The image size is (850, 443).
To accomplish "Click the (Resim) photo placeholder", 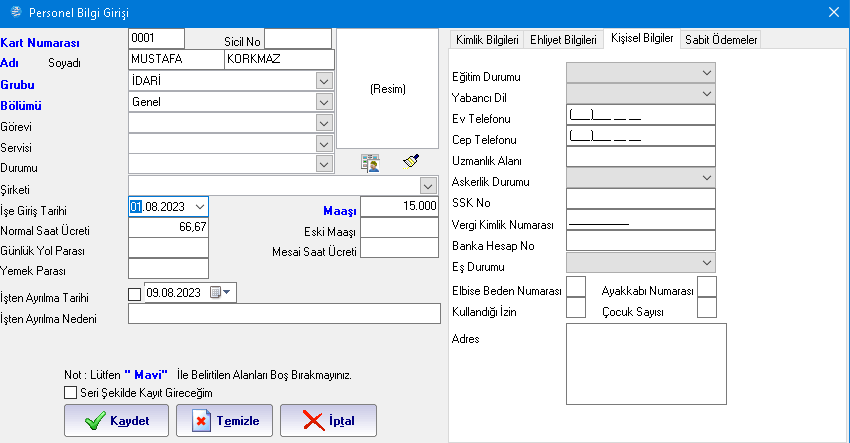I will coord(385,89).
